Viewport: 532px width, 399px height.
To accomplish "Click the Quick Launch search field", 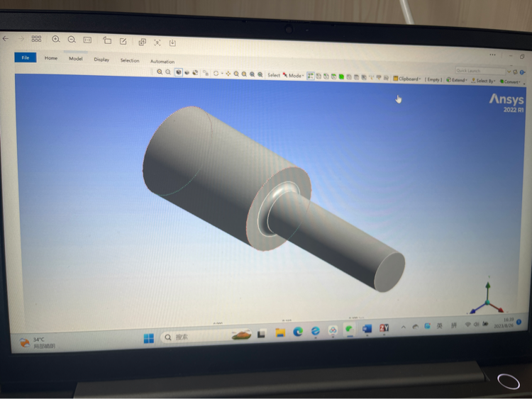I will pos(480,70).
